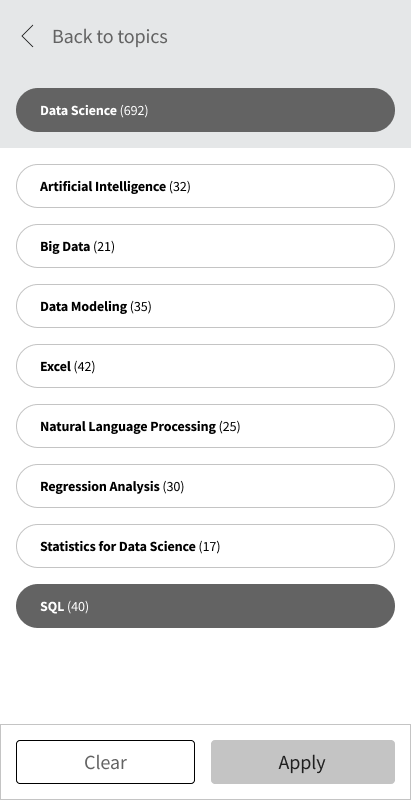Click the (40) count in SQL pill

[78, 607]
